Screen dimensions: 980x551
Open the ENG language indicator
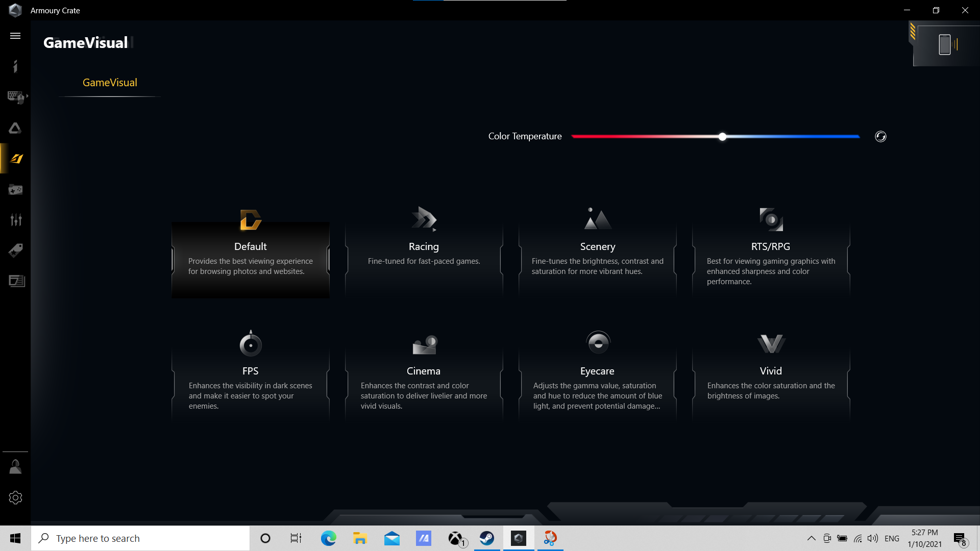[892, 538]
